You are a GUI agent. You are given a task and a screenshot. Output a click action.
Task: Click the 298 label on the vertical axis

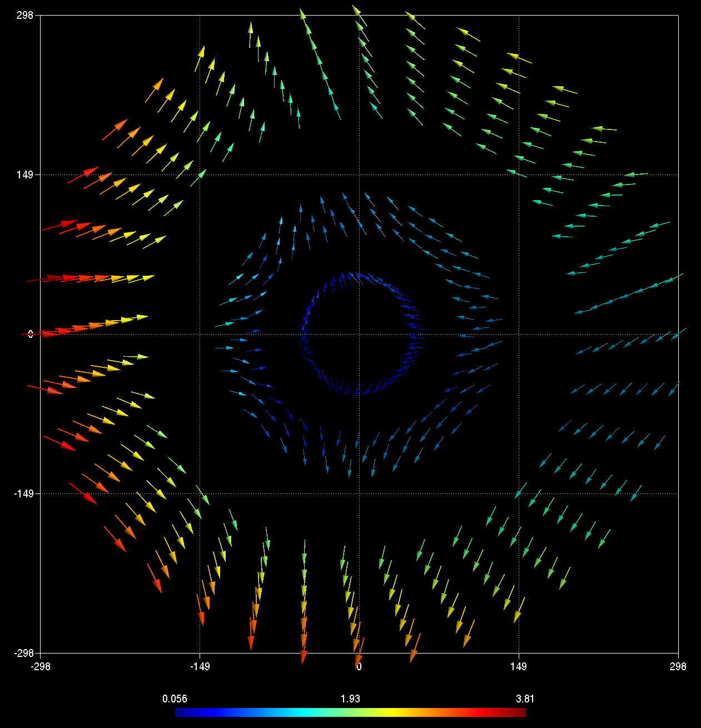[24, 15]
